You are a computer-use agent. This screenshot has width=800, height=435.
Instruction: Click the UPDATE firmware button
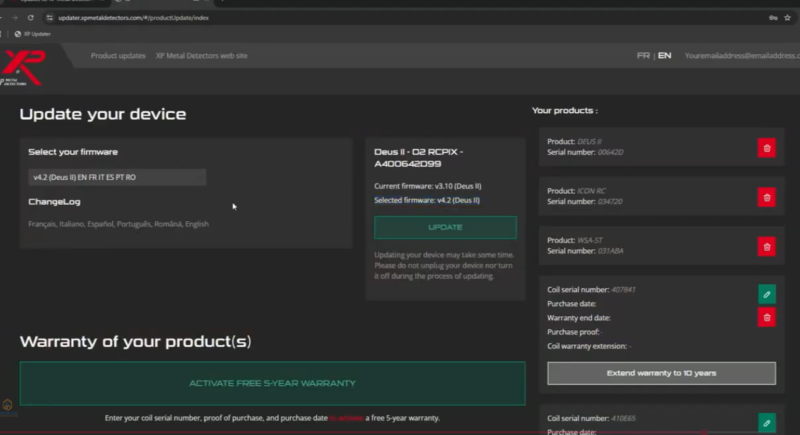(445, 227)
